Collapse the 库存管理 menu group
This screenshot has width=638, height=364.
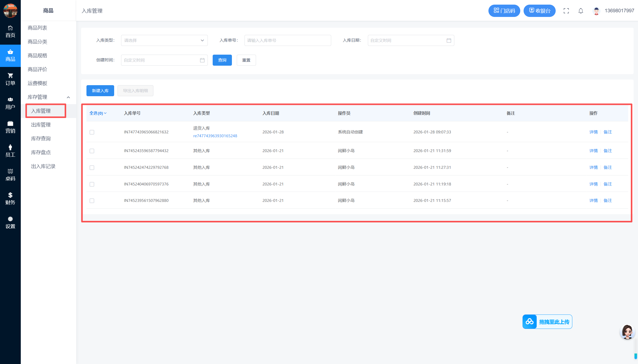coord(68,97)
